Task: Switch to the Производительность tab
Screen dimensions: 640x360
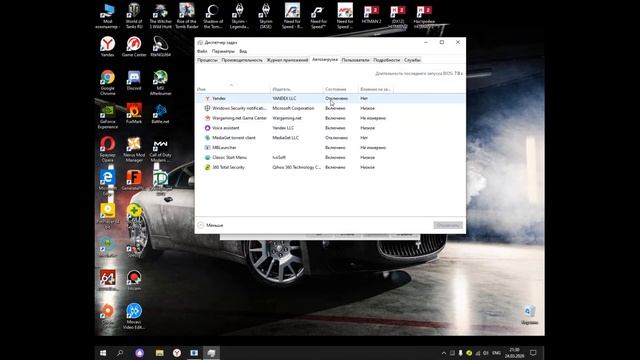Action: tap(242, 60)
